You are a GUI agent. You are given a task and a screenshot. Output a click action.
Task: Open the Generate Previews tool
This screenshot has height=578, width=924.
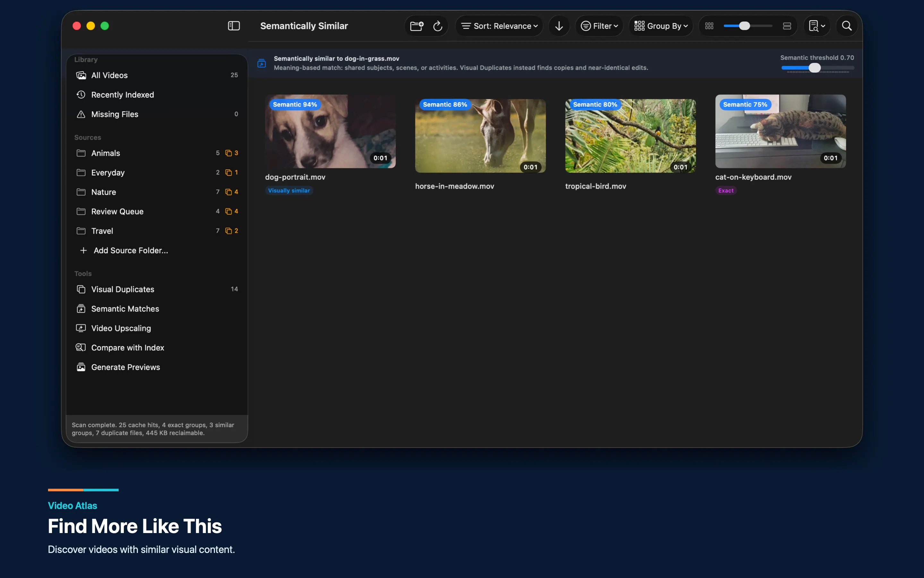pos(157,367)
